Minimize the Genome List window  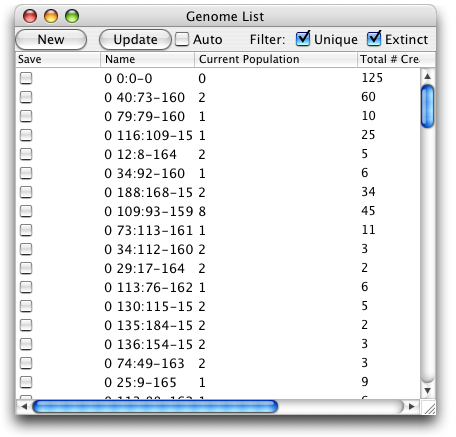pos(51,16)
